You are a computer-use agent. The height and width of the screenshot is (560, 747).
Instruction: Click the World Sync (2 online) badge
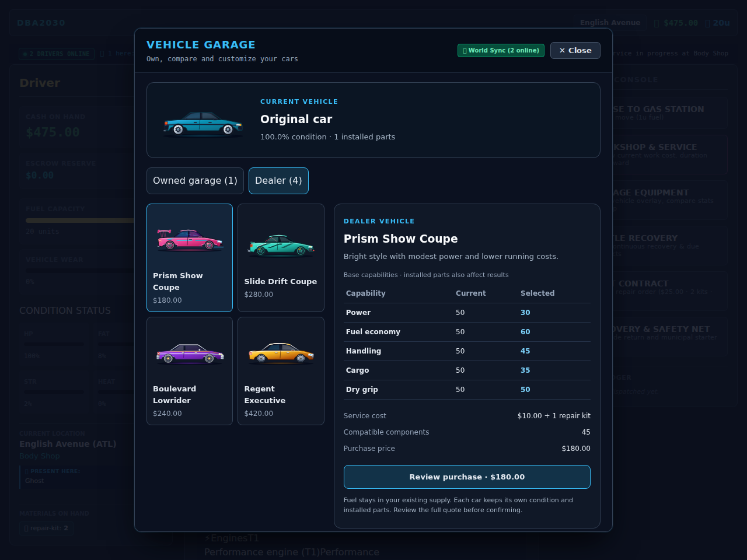pyautogui.click(x=501, y=51)
